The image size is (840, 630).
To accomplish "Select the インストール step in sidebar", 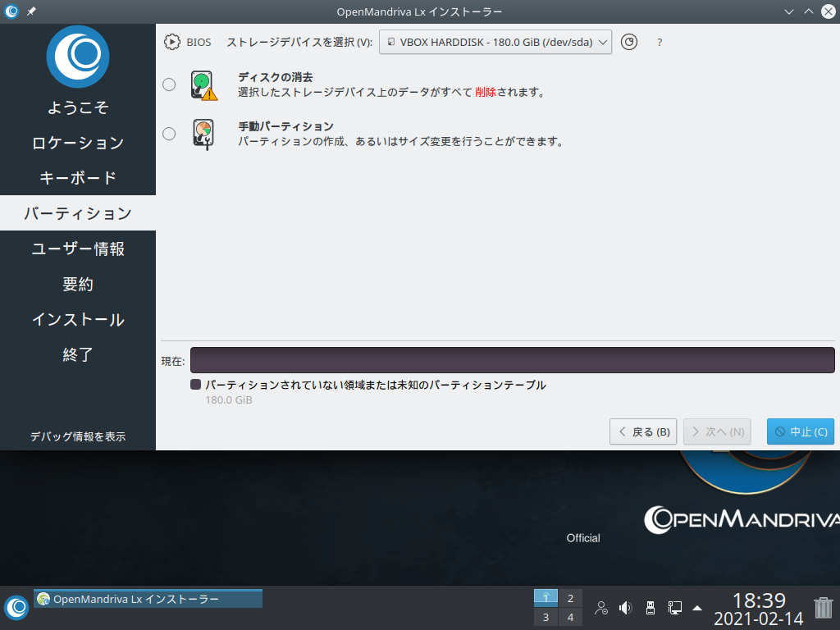I will (x=78, y=319).
